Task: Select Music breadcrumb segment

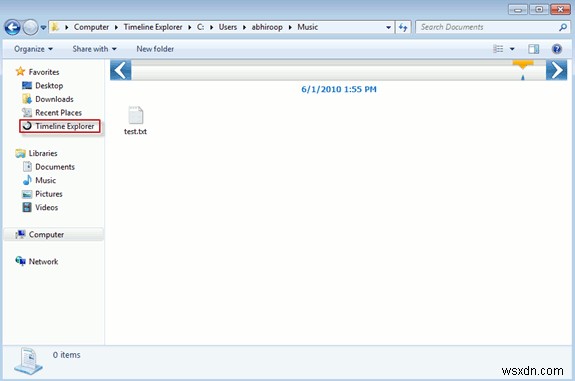Action: 307,27
